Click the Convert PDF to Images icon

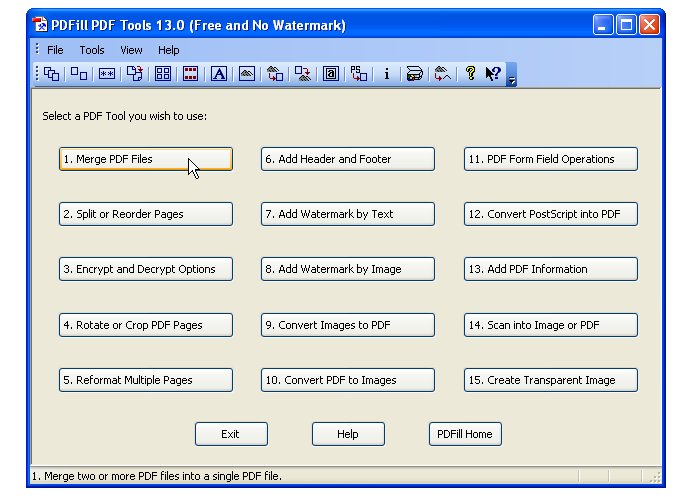[x=303, y=74]
